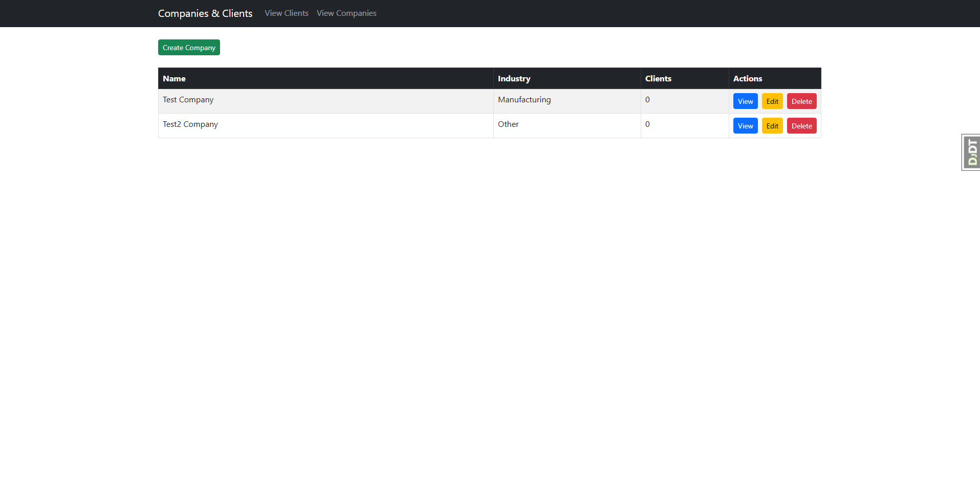Viewport: 980px width, 481px height.
Task: Open View Companies in navbar
Action: coord(346,13)
